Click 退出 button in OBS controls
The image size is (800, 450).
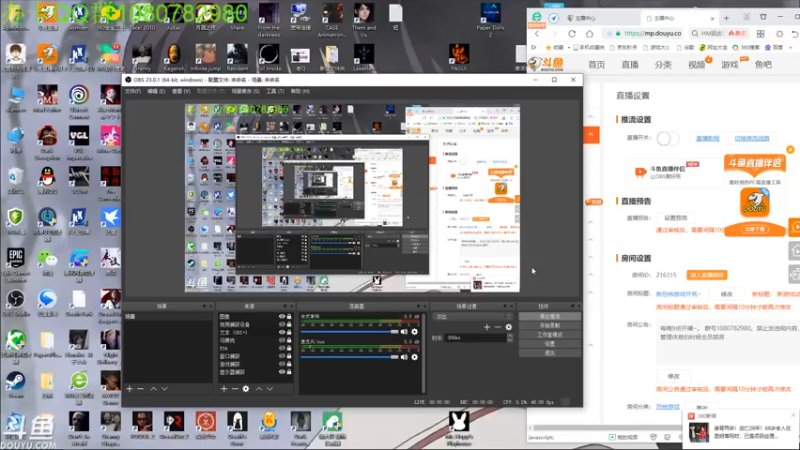[549, 353]
